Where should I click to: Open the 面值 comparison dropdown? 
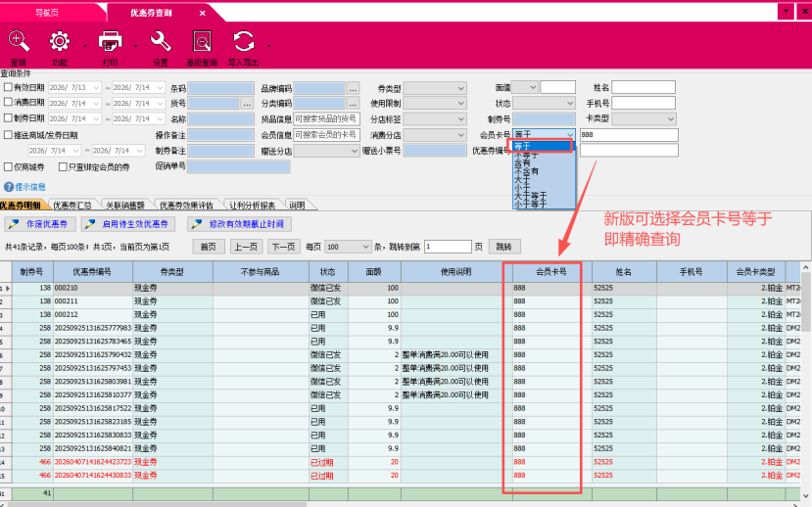click(526, 87)
